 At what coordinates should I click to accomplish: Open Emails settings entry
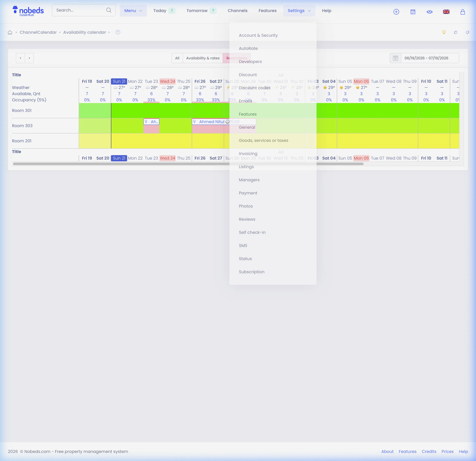(x=245, y=101)
